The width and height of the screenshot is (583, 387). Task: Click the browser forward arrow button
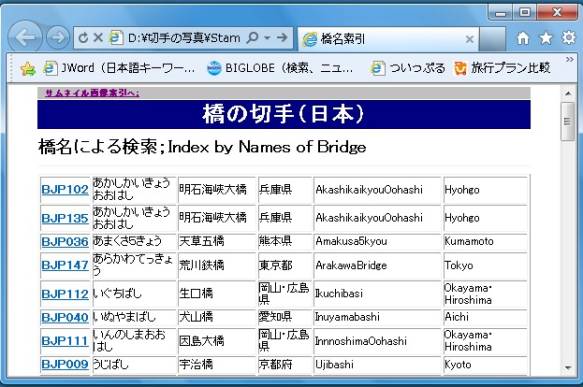click(x=58, y=38)
